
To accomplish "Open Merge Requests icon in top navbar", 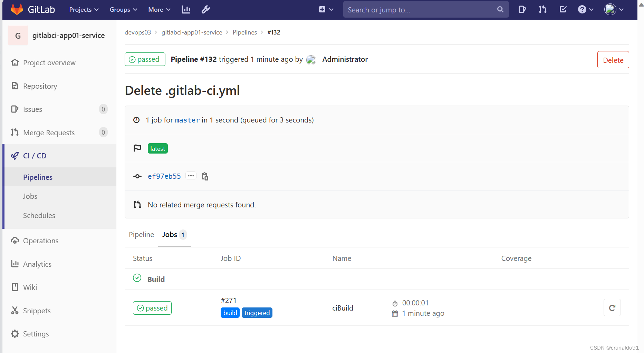I will click(542, 10).
